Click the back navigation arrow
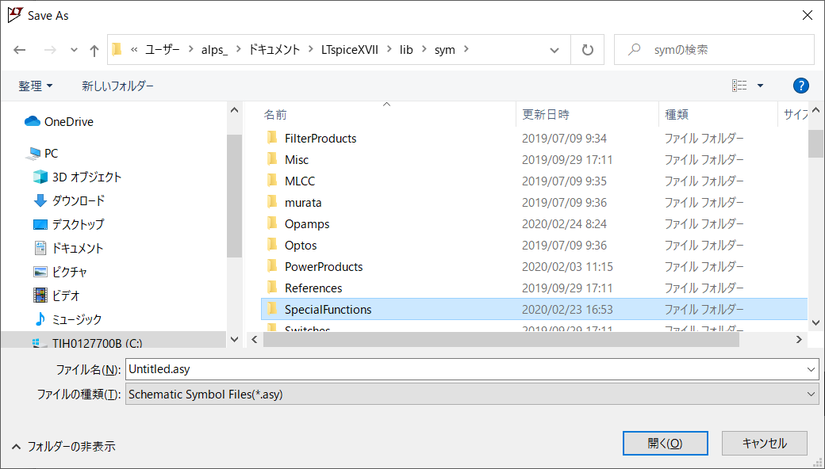Screen dimensions: 825x469 coord(19,49)
